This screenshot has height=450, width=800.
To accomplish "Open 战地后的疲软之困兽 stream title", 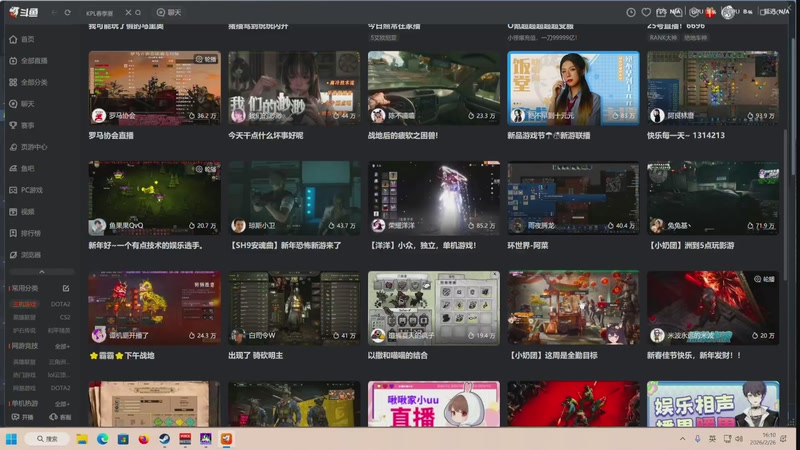I will tap(403, 136).
